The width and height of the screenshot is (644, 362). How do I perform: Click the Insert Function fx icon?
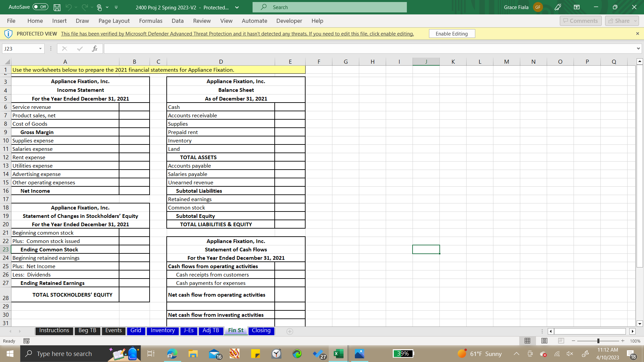pos(95,49)
